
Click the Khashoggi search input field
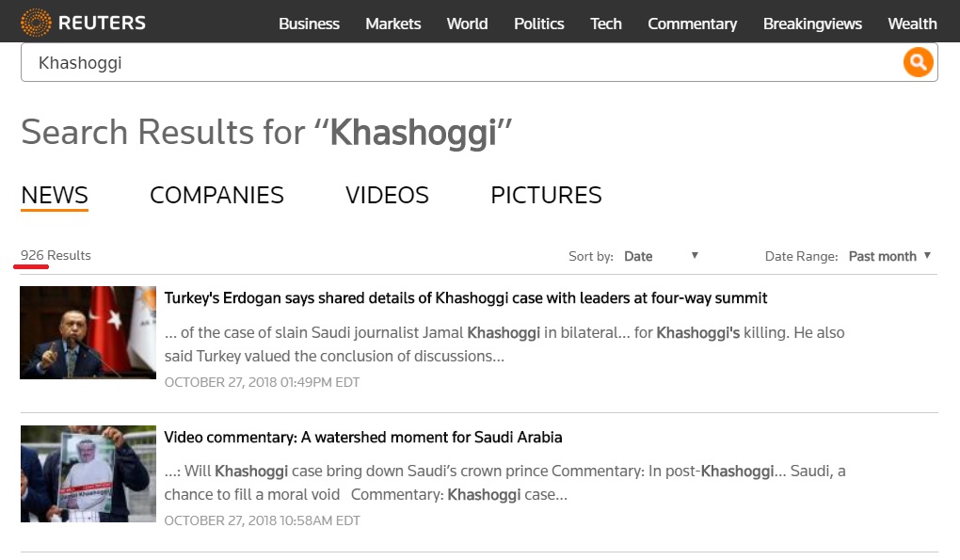(x=459, y=62)
